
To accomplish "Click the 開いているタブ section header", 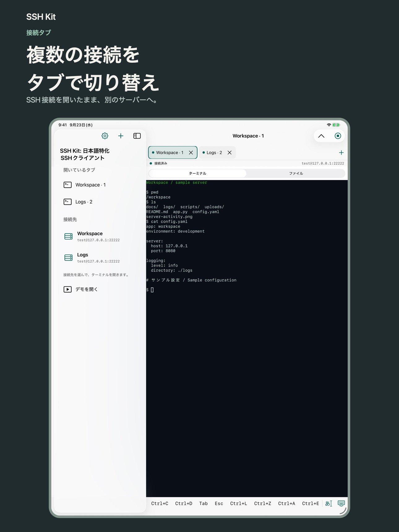I will pos(79,170).
